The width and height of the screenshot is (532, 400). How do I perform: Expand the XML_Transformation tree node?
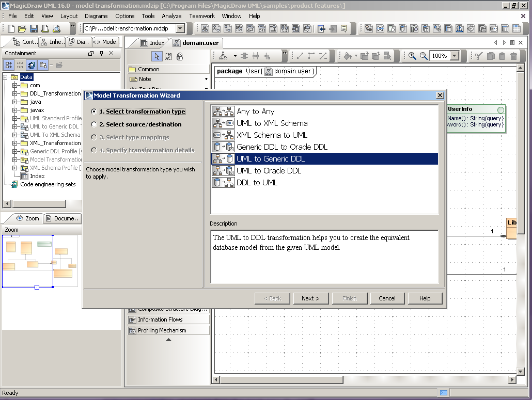point(14,143)
